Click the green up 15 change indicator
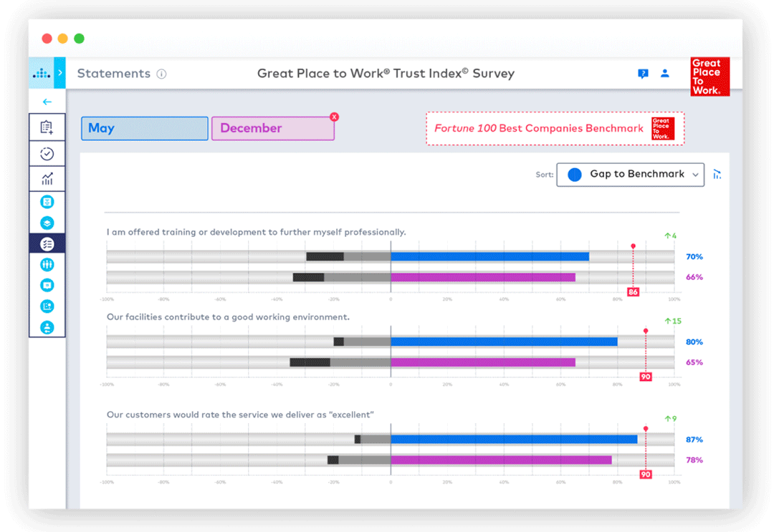 (673, 321)
